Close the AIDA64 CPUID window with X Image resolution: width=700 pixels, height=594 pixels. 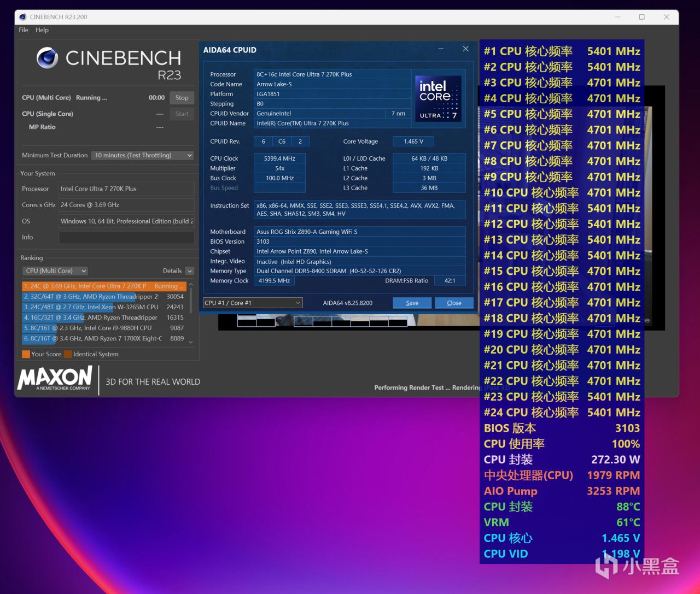[466, 49]
